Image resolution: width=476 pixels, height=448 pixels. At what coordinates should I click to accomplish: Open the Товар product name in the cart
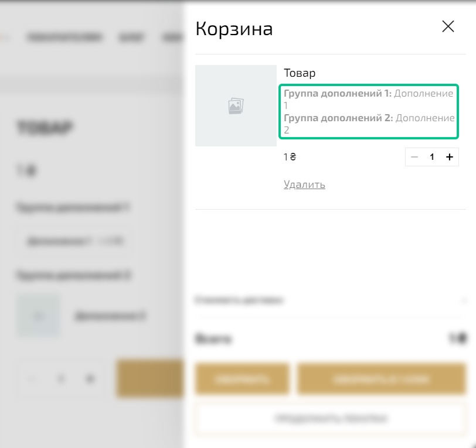point(300,73)
